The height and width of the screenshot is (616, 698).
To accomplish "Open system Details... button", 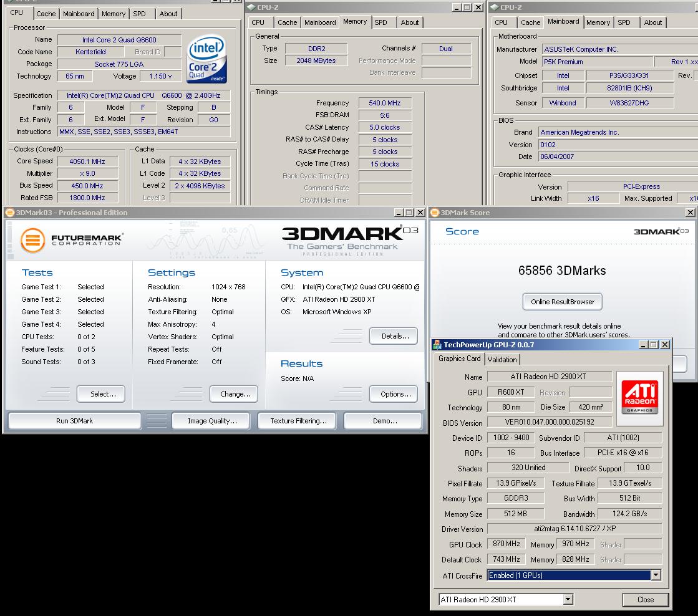I will [x=394, y=336].
